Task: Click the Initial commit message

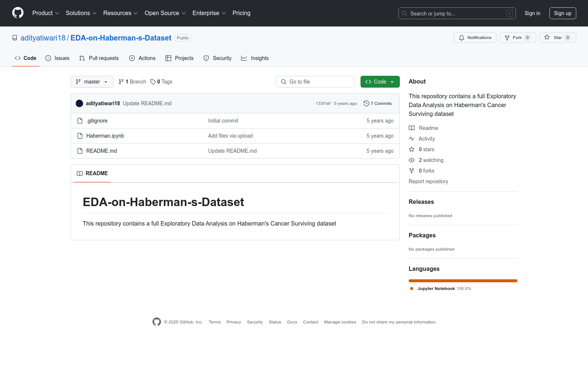Action: tap(223, 121)
